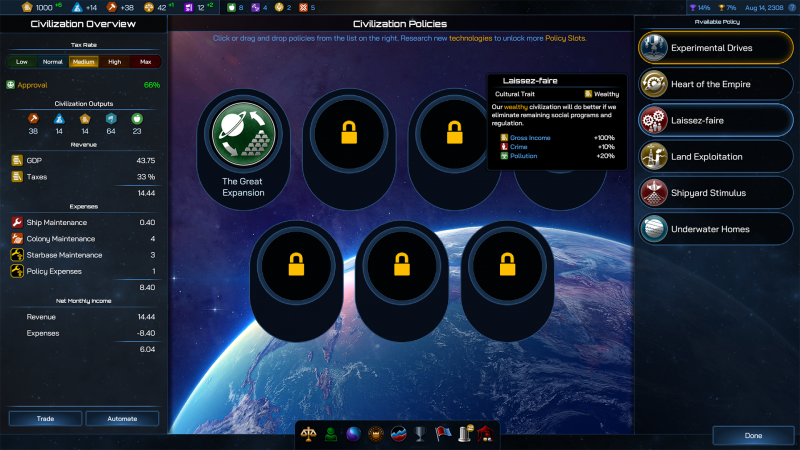The width and height of the screenshot is (800, 450).
Task: Click the marble column icon in bottom bar
Action: 464,435
